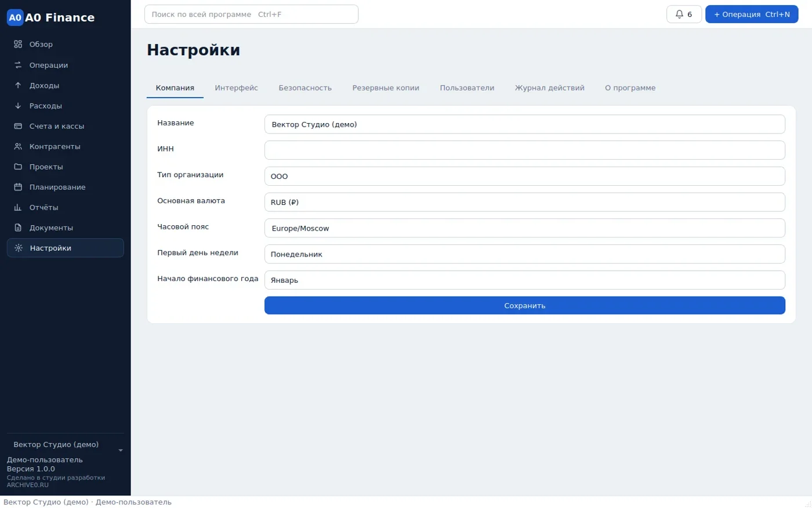Click the Настройки gear icon
The width and height of the screenshot is (812, 508).
tap(19, 248)
